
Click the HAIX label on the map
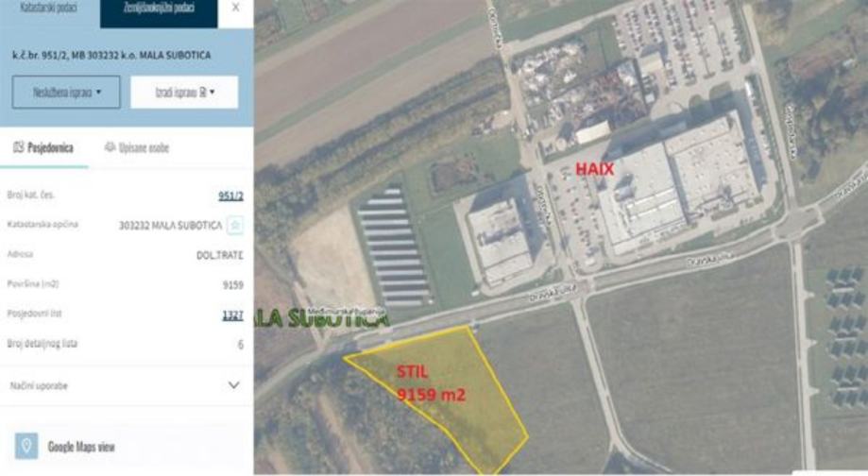pyautogui.click(x=594, y=169)
